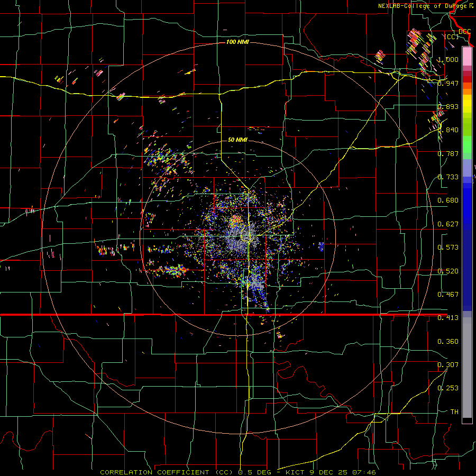Click the 0.467 scale value
The height and width of the screenshot is (476, 476).
click(448, 295)
